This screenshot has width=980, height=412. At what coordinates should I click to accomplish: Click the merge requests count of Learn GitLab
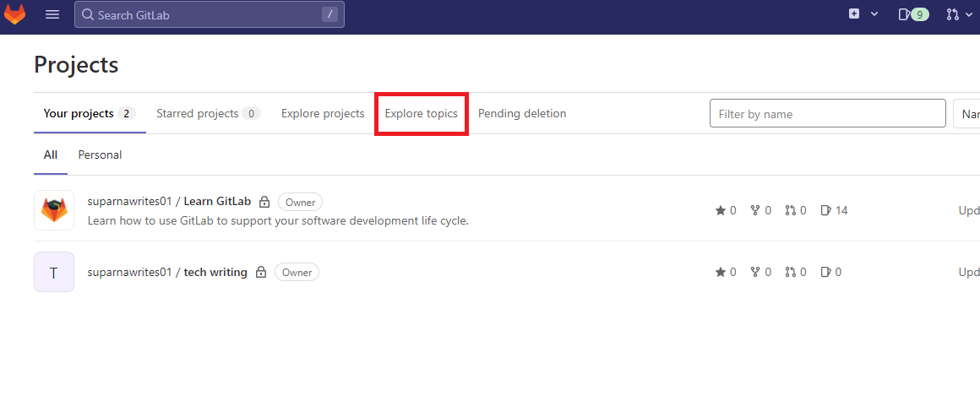click(796, 210)
